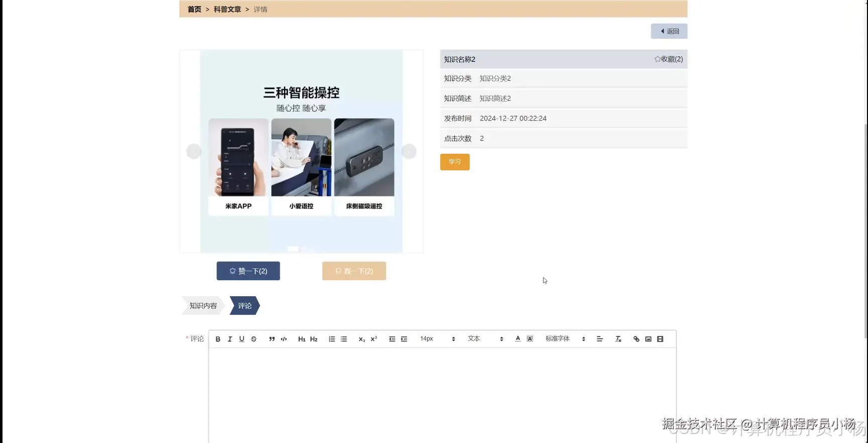Insert an ordered numbered list
Viewport: 868px width, 443px height.
coord(332,339)
